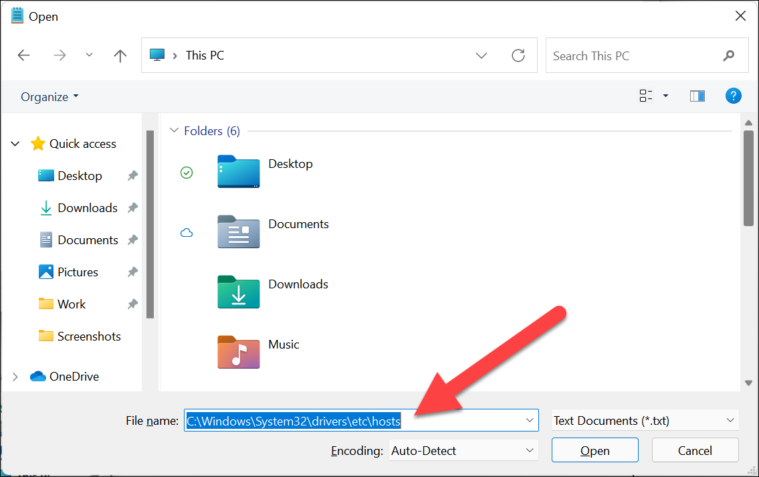
Task: Expand the OneDrive tree node
Action: pos(15,377)
